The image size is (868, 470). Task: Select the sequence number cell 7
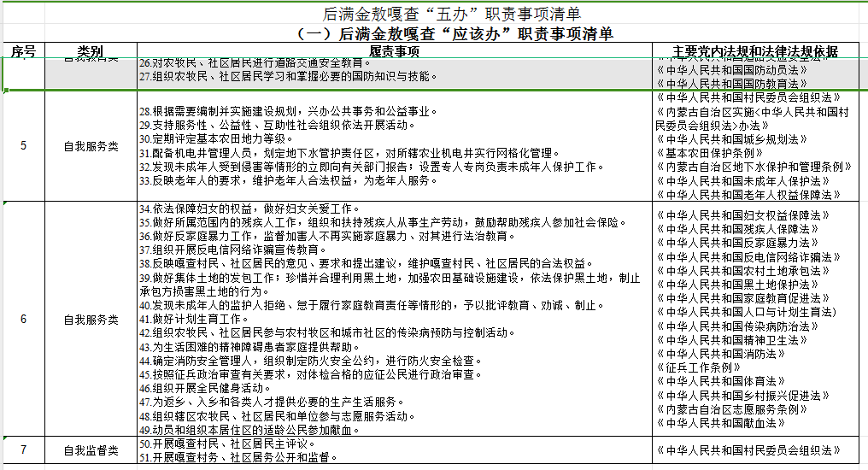(23, 449)
